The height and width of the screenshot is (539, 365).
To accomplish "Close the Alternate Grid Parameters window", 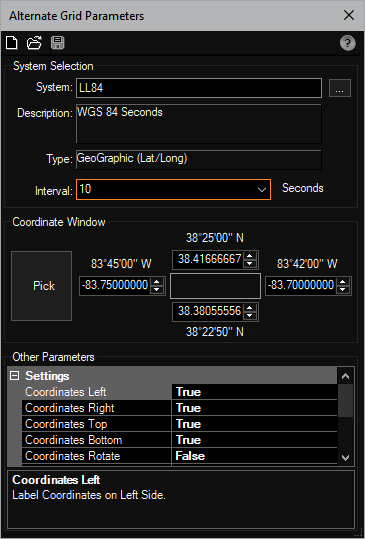I will pyautogui.click(x=349, y=15).
